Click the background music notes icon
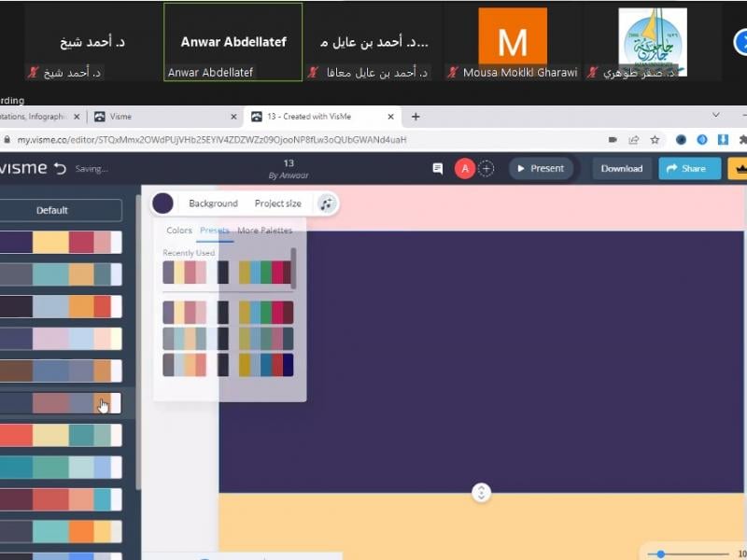 pos(325,203)
